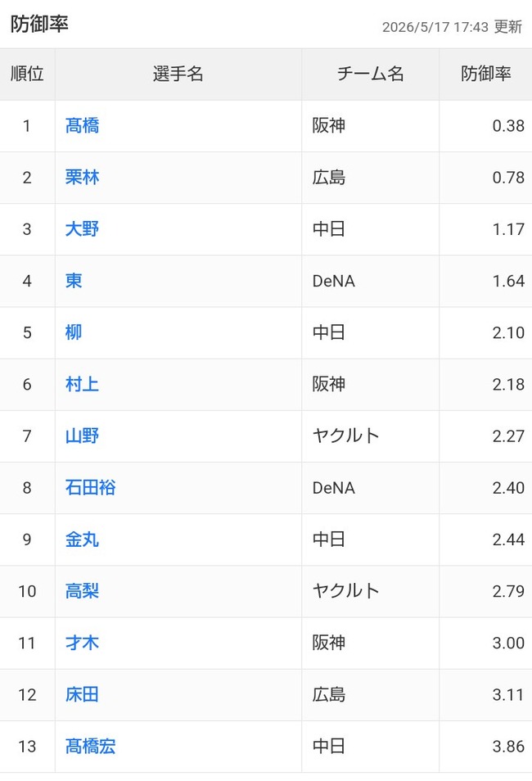Open player link 才木

click(x=82, y=643)
